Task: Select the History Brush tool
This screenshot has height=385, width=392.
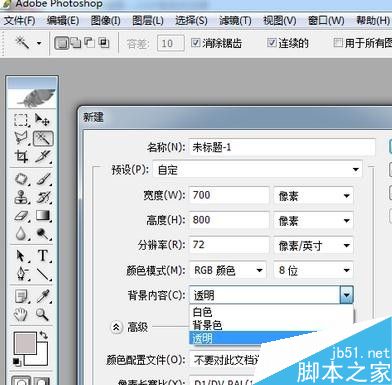Action: click(43, 197)
